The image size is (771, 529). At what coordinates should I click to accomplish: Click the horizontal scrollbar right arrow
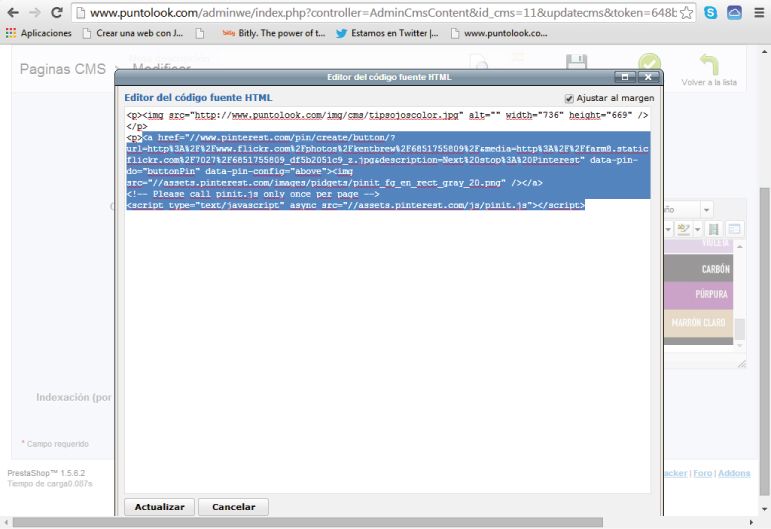coord(751,522)
